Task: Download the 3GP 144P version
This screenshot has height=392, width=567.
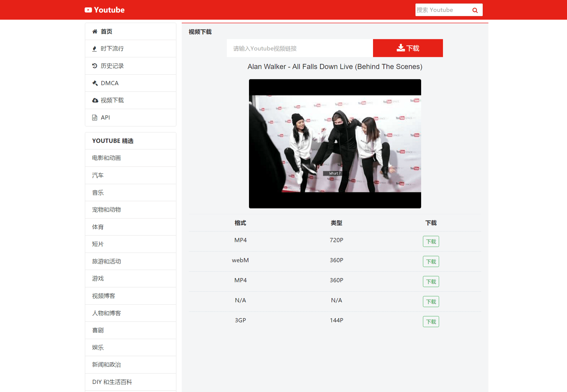Action: [431, 322]
